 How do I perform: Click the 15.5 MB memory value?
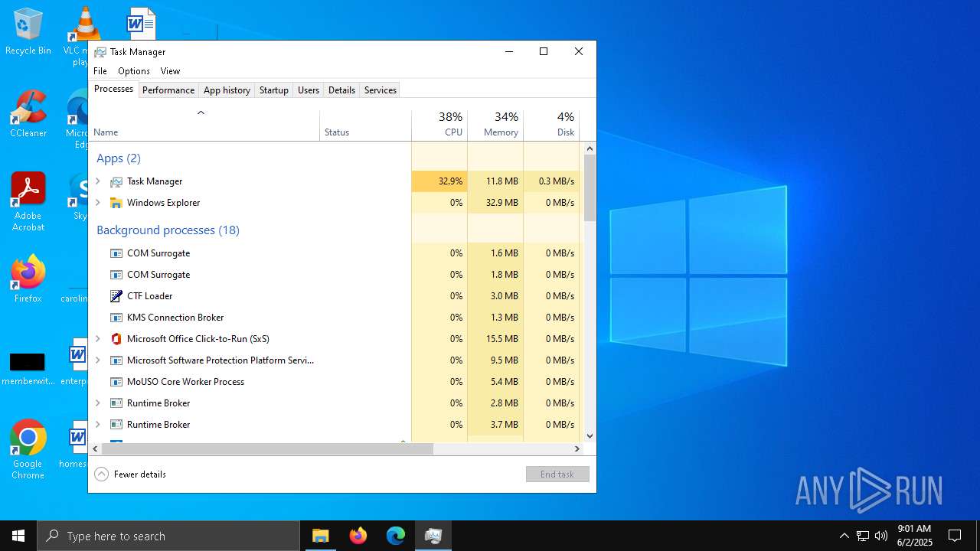pos(502,339)
